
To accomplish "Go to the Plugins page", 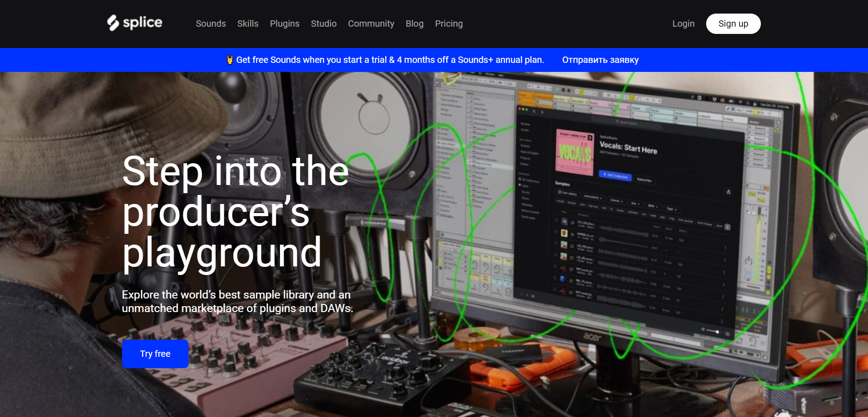I will (284, 24).
